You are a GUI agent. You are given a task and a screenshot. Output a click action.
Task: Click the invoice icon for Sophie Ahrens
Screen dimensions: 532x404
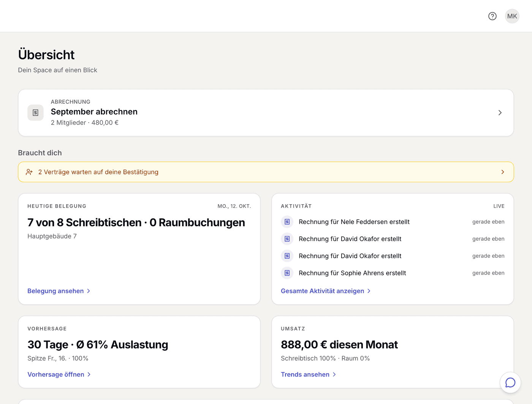click(x=287, y=273)
